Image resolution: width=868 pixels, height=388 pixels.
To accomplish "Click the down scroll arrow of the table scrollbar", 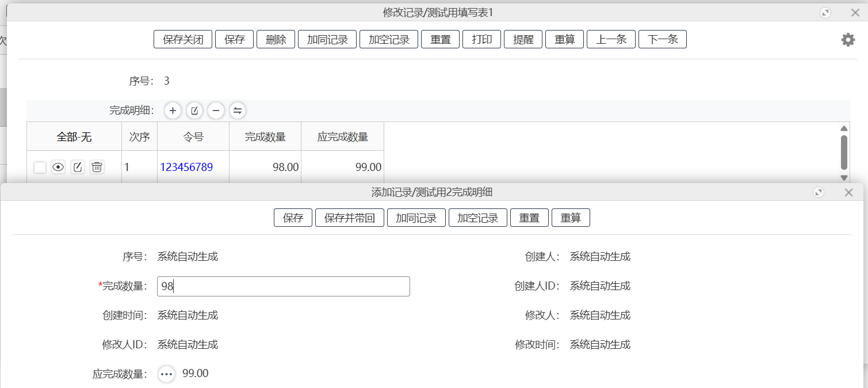I will point(844,178).
